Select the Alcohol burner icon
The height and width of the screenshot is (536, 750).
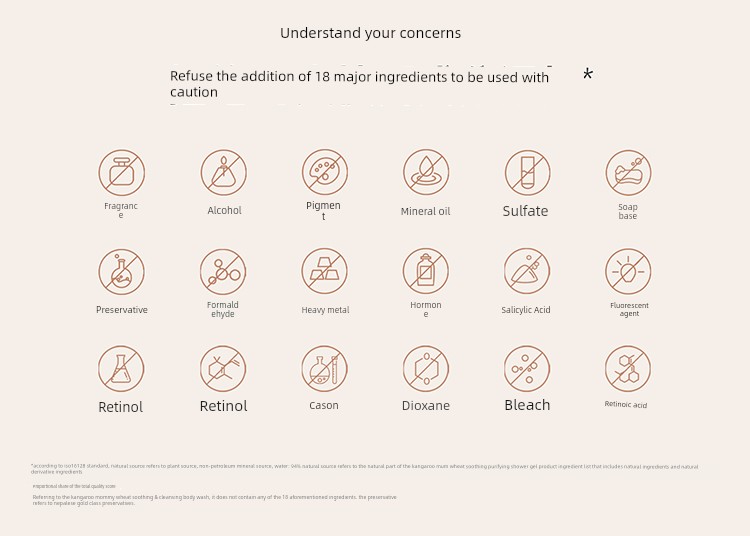click(x=223, y=173)
